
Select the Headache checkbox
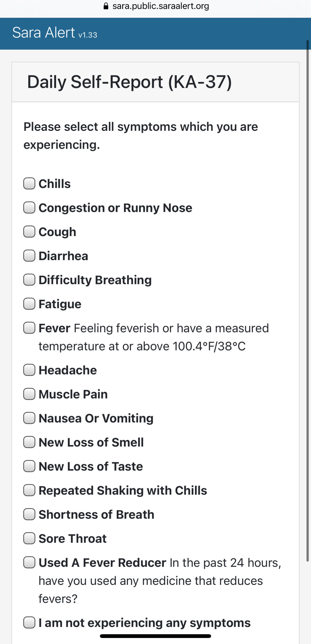29,370
